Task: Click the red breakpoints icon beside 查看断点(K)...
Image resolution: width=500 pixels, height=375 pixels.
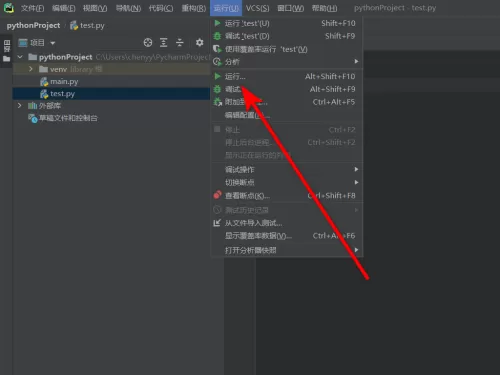Action: pyautogui.click(x=217, y=195)
